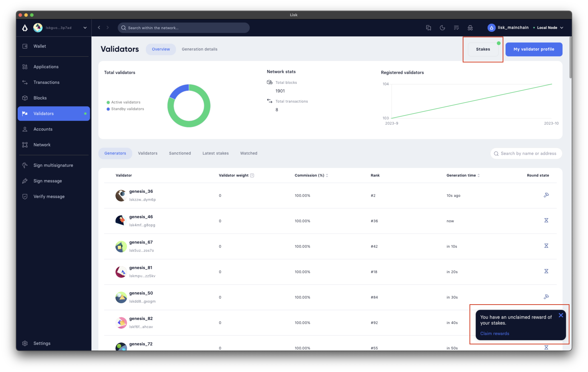Viewport: 588px width, 372px height.
Task: Open Accounts in the sidebar
Action: [54, 129]
